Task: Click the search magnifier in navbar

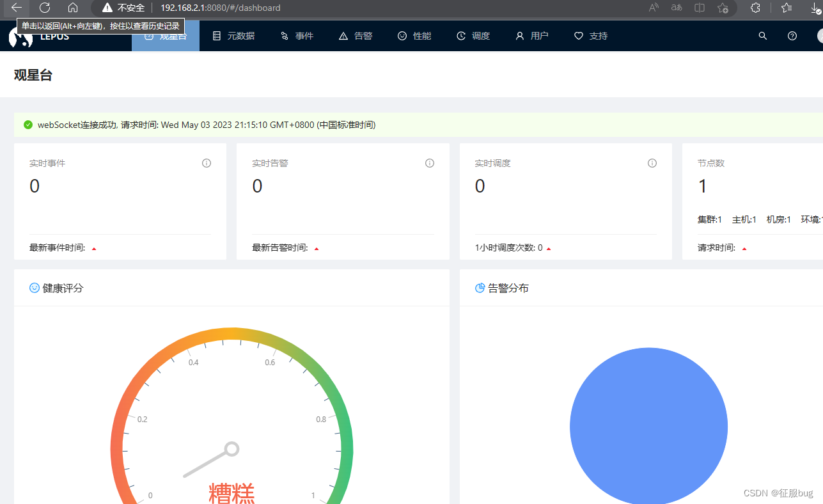Action: coord(762,36)
